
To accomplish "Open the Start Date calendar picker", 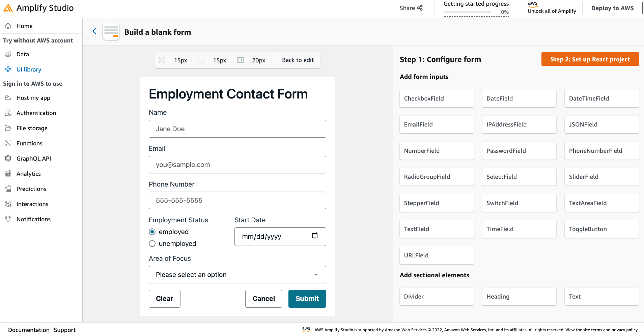I will tap(315, 236).
